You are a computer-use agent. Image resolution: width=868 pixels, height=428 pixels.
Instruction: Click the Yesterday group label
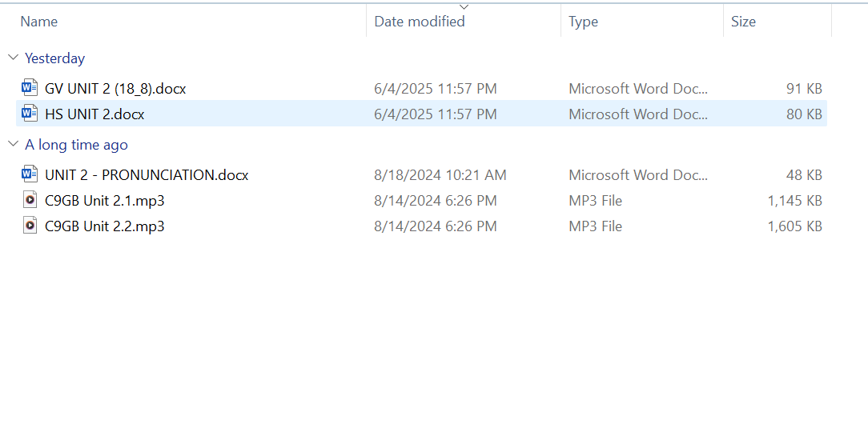click(54, 58)
